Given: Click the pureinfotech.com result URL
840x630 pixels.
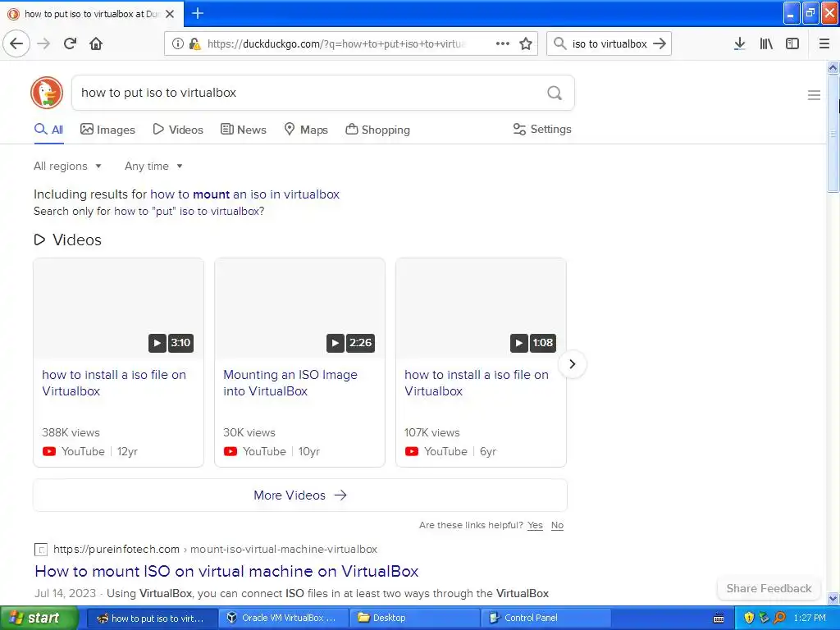Looking at the screenshot, I should [215, 549].
